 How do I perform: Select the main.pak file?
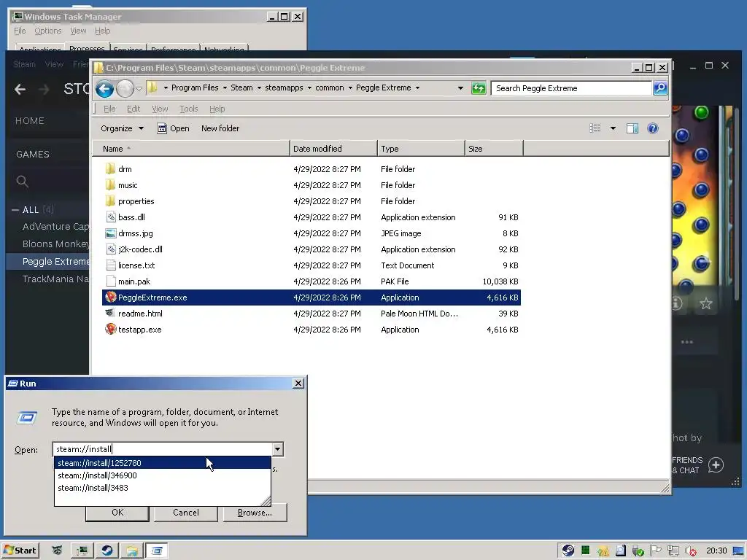tap(134, 281)
